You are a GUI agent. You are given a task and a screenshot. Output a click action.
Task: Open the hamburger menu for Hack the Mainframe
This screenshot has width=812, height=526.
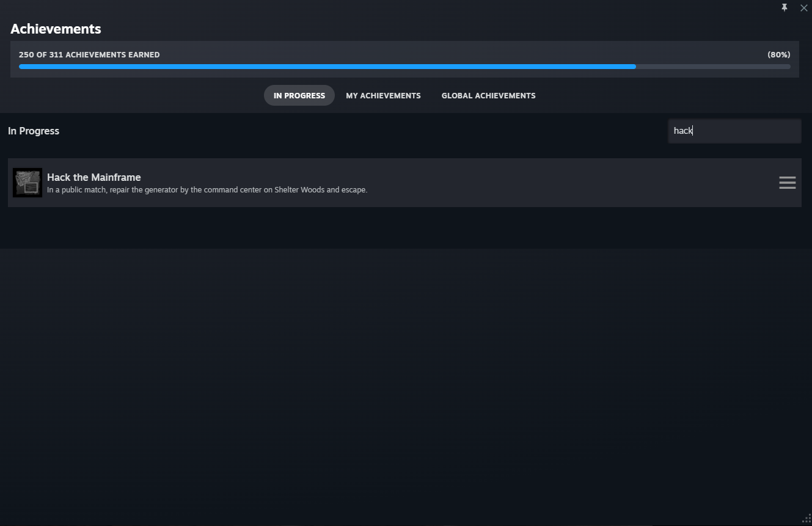coord(788,183)
